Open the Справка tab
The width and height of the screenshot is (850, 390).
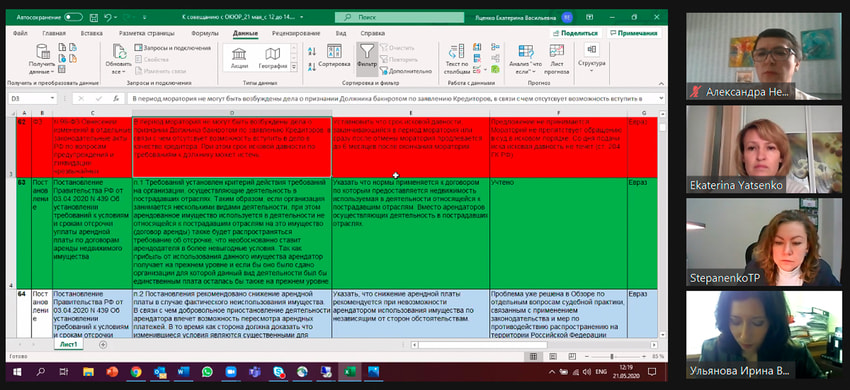pyautogui.click(x=372, y=33)
